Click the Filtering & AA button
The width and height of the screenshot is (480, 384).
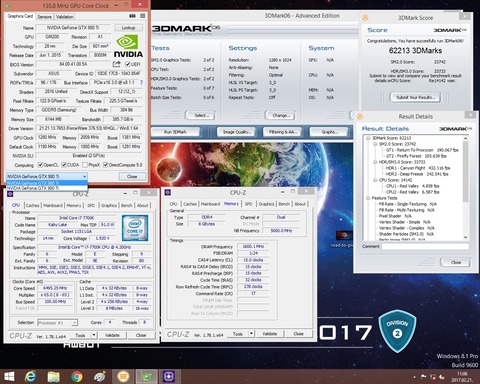(x=283, y=132)
